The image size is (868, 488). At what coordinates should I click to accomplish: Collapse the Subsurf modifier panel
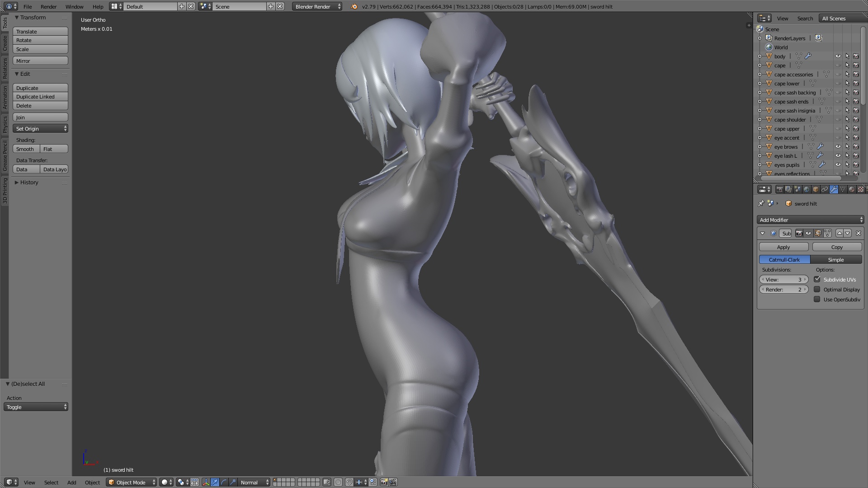pos(763,233)
